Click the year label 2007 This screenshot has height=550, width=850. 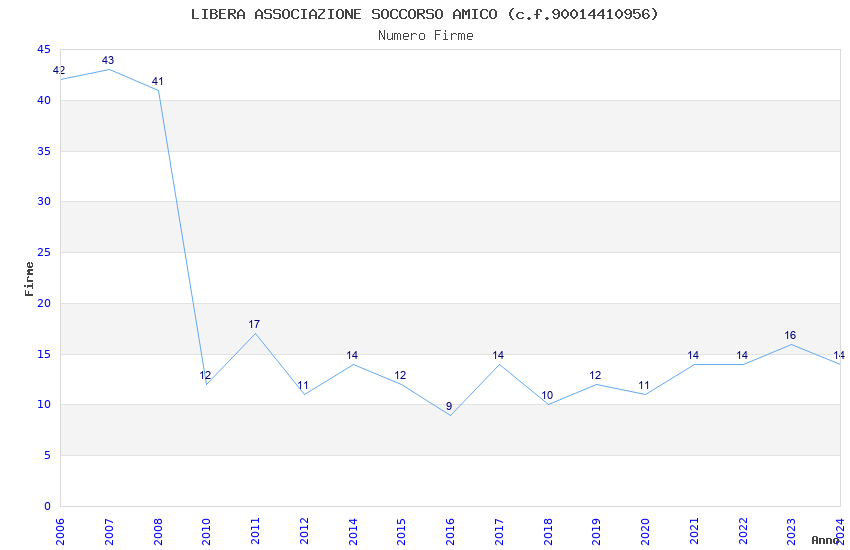109,532
